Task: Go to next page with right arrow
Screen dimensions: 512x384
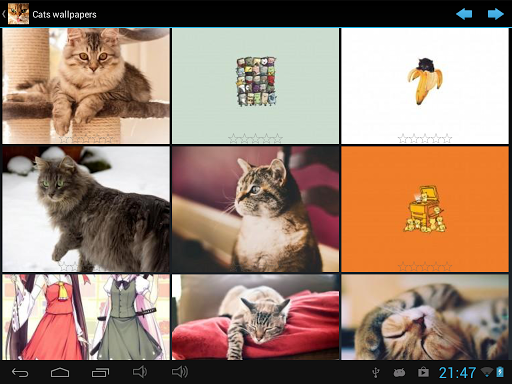Action: pos(495,14)
